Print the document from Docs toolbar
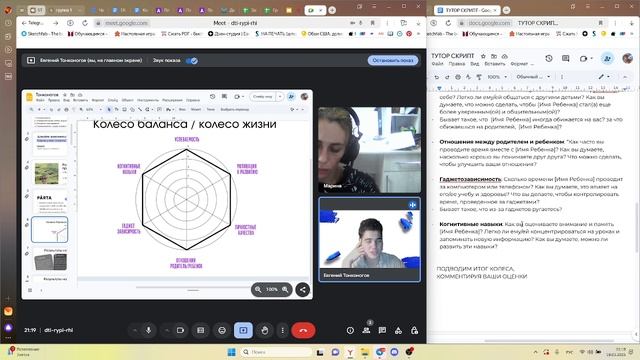640x360 pixels. coord(458,77)
